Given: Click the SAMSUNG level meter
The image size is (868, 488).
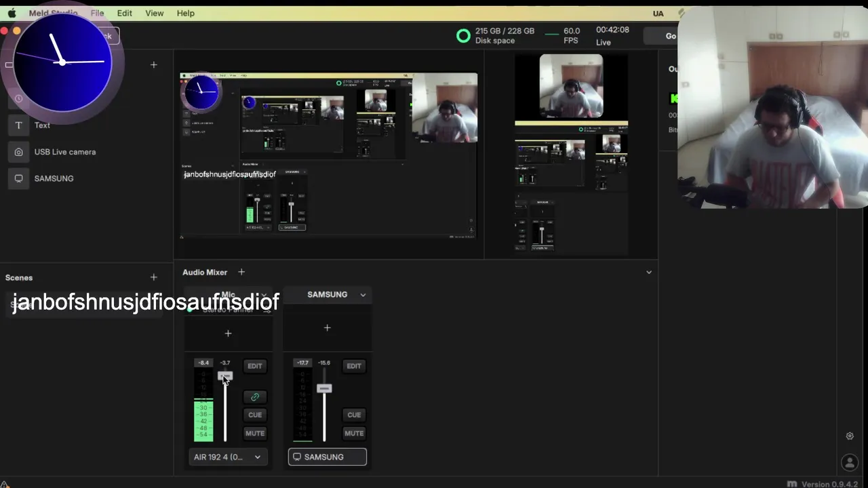Looking at the screenshot, I should (302, 405).
